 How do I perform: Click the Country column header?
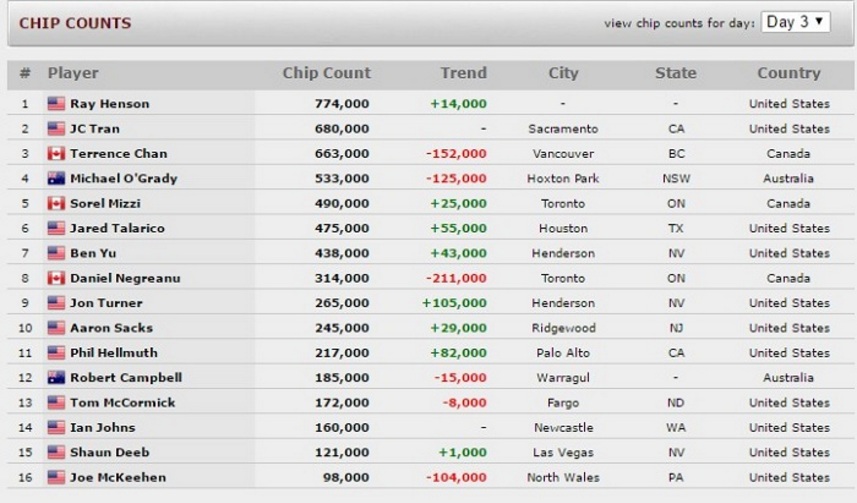tap(788, 73)
